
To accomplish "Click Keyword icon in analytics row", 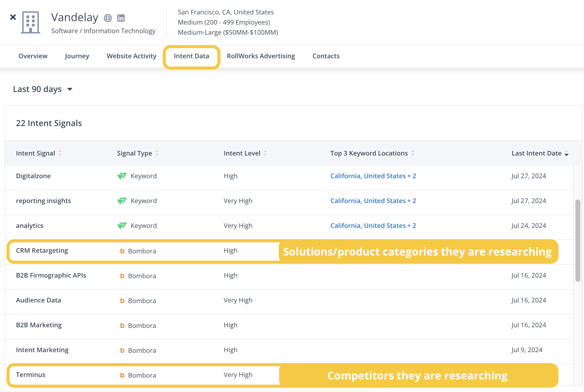I will (122, 226).
